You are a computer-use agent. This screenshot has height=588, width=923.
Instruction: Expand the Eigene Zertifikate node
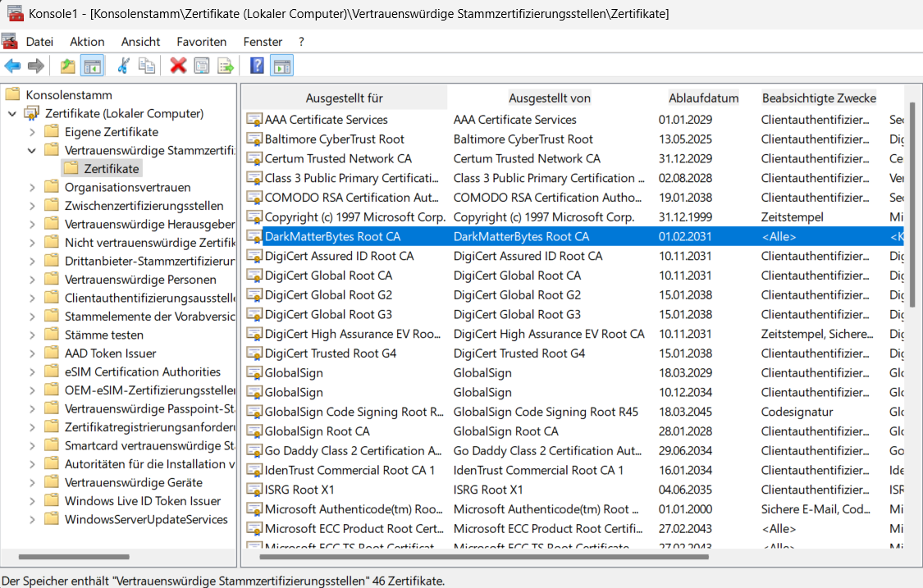click(x=32, y=132)
